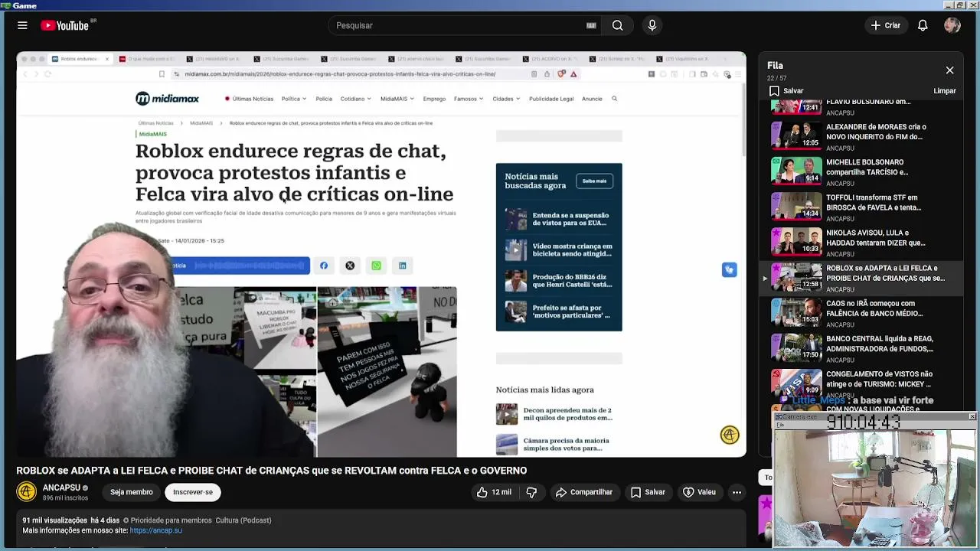
Task: Expand Cidades dropdown in Midiamax nav
Action: point(506,99)
